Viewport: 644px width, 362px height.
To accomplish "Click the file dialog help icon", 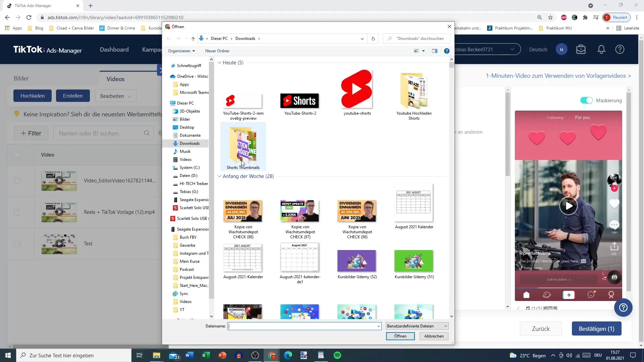I will [x=446, y=51].
